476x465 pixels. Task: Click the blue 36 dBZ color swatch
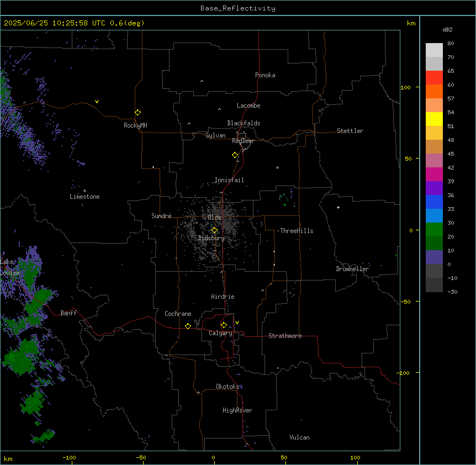pyautogui.click(x=434, y=202)
